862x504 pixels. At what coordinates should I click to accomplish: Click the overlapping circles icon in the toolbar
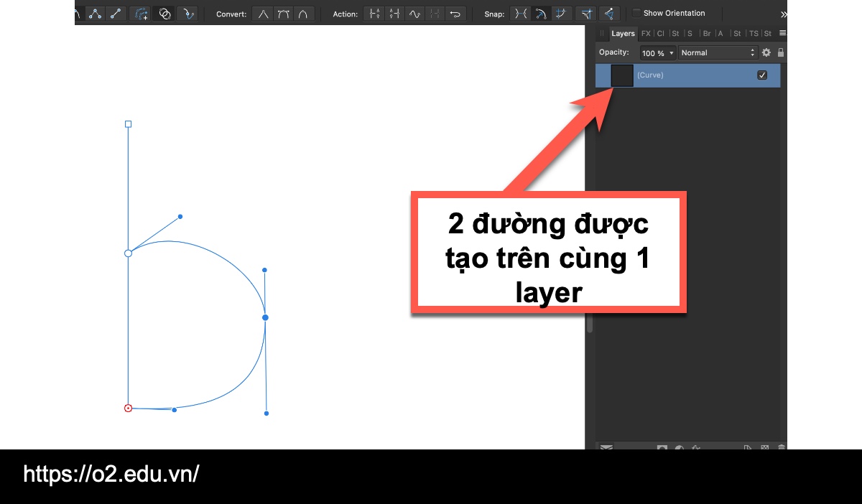tap(164, 14)
